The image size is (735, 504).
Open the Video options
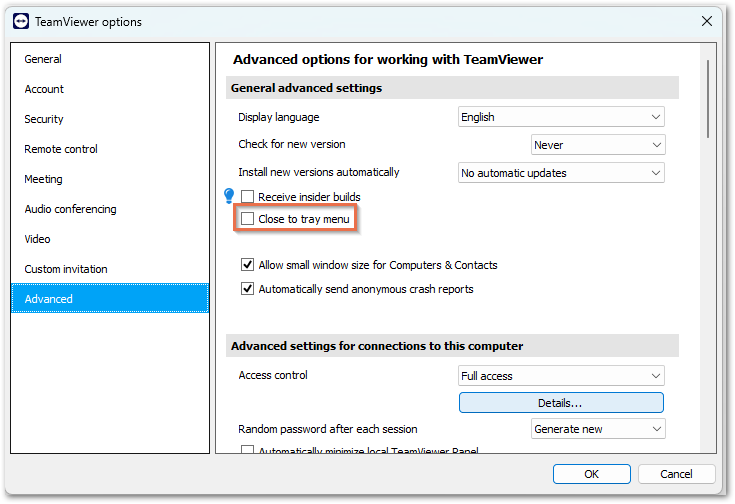coord(110,239)
